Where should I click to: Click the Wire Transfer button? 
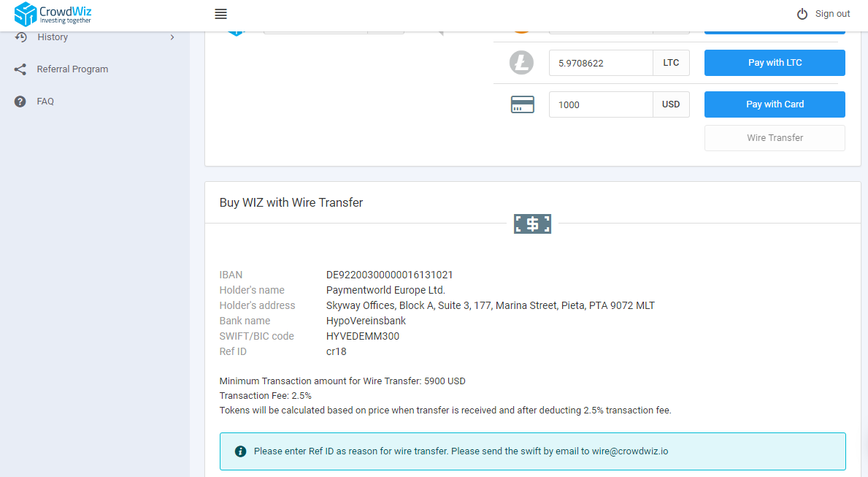[775, 138]
